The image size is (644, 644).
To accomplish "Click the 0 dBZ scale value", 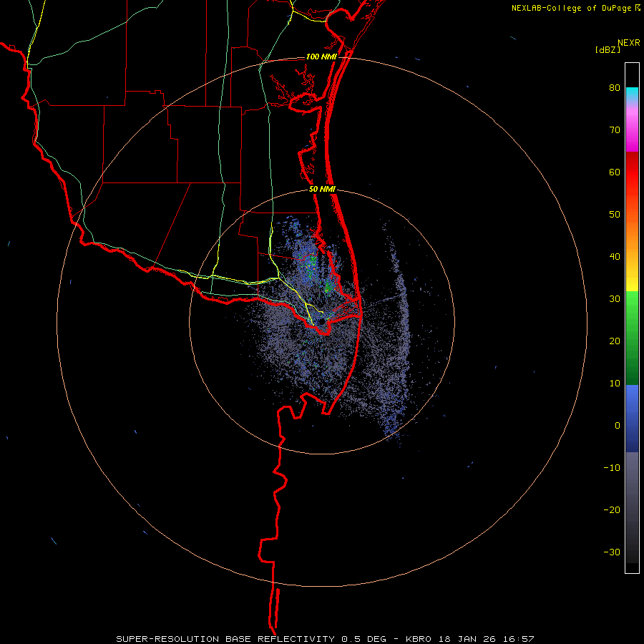I will (x=618, y=426).
